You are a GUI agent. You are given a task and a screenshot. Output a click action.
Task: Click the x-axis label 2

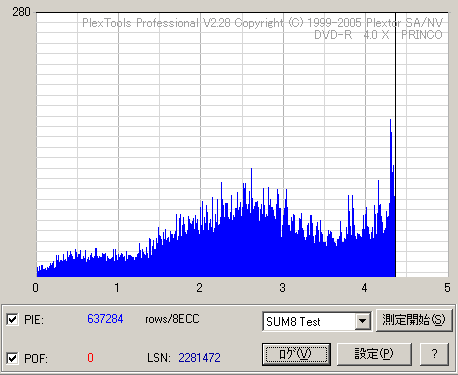(x=199, y=287)
